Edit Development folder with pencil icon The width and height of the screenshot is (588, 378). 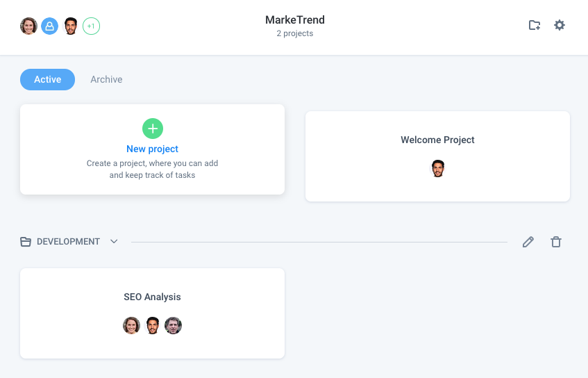point(528,242)
